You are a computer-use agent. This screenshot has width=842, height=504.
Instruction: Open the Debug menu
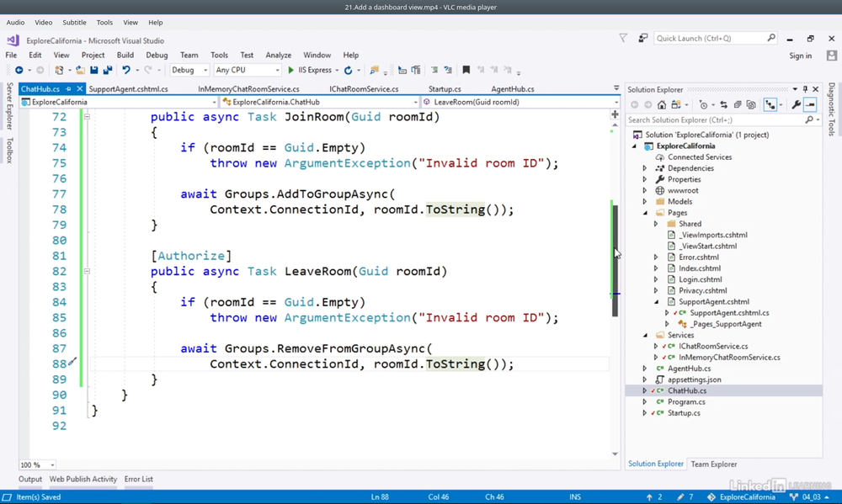coord(157,56)
